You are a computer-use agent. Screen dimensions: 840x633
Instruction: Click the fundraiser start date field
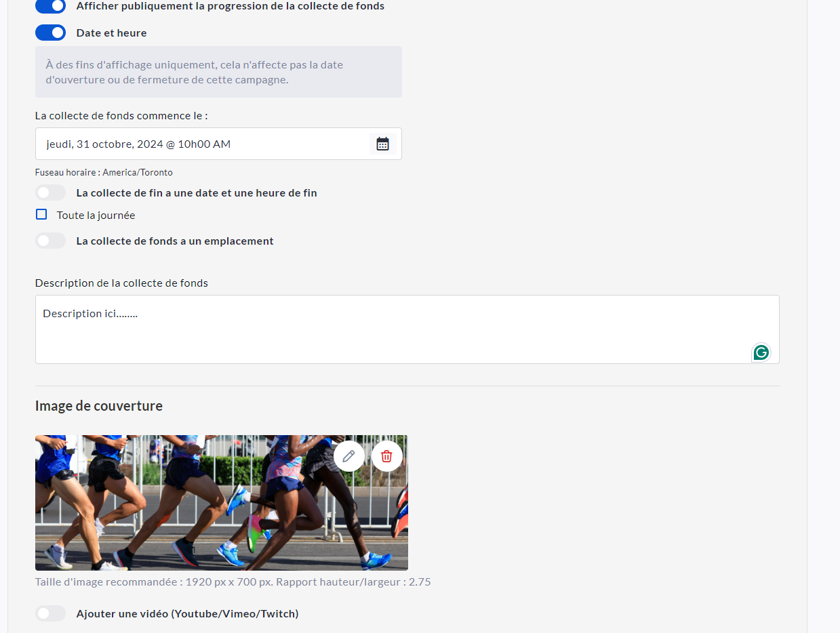pyautogui.click(x=203, y=144)
